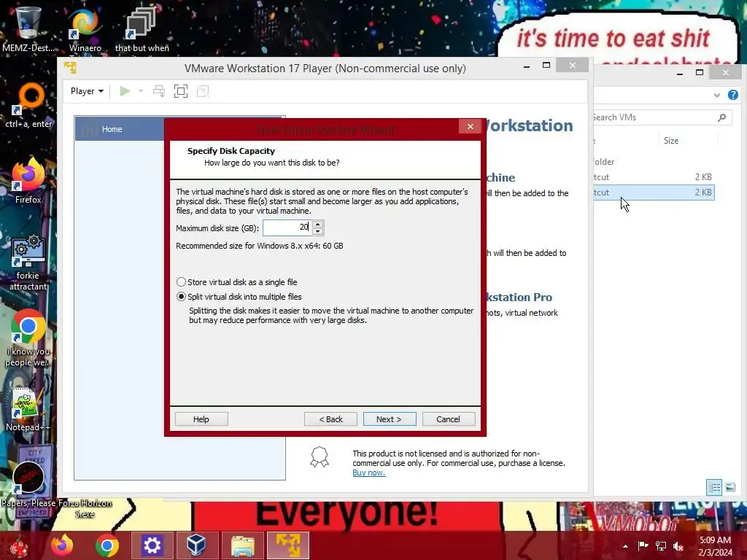Enter full screen mode icon

coord(181,91)
